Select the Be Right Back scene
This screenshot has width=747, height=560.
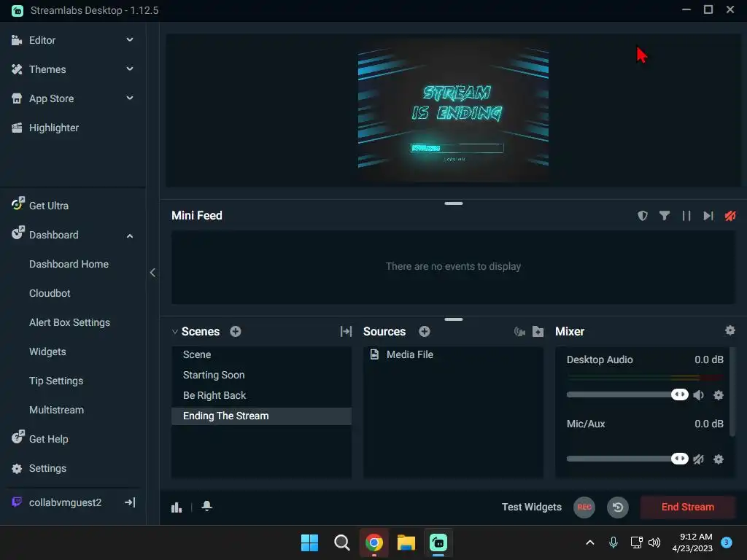click(262, 395)
